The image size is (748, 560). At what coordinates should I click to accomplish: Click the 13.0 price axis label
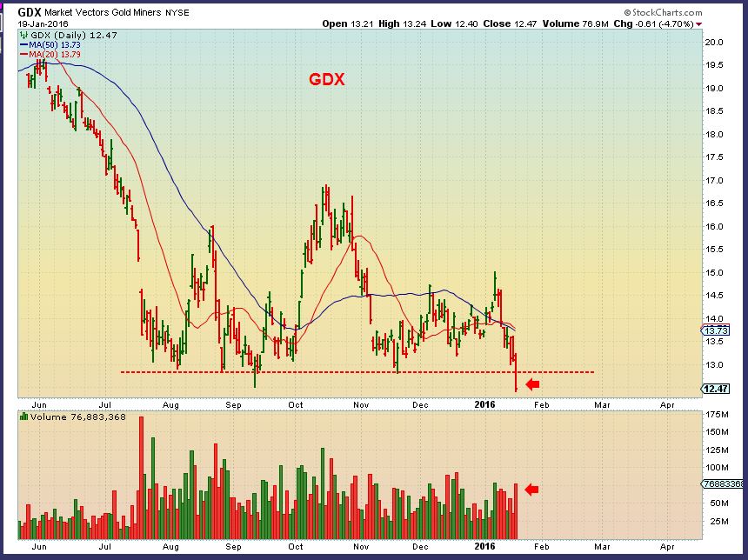(x=714, y=365)
